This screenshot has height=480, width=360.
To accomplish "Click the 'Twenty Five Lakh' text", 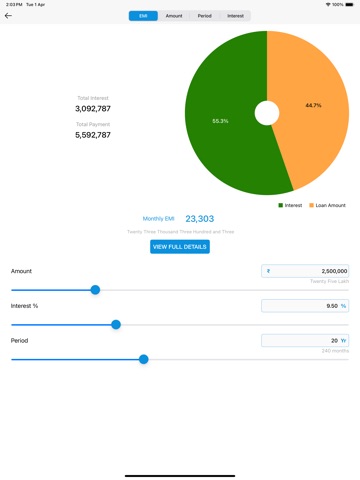I will coord(329,281).
